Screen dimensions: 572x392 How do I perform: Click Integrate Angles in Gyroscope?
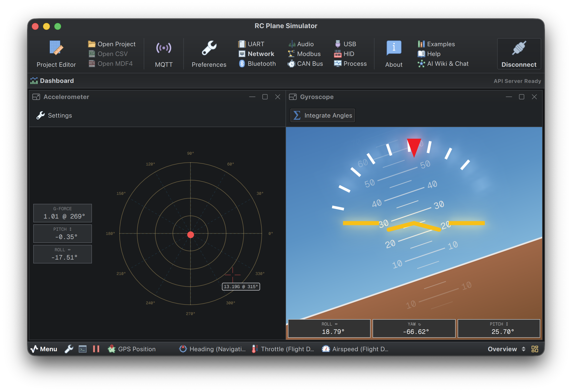[x=322, y=115]
